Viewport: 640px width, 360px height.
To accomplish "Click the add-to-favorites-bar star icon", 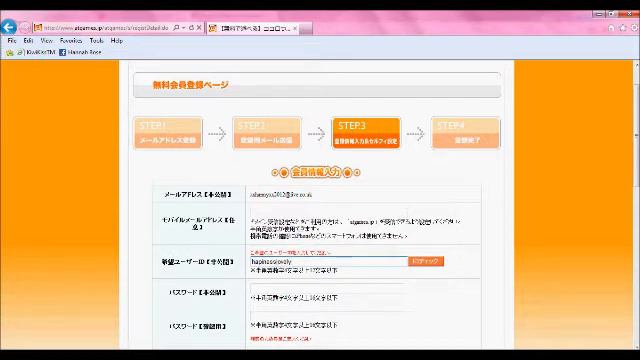I will (x=9, y=52).
